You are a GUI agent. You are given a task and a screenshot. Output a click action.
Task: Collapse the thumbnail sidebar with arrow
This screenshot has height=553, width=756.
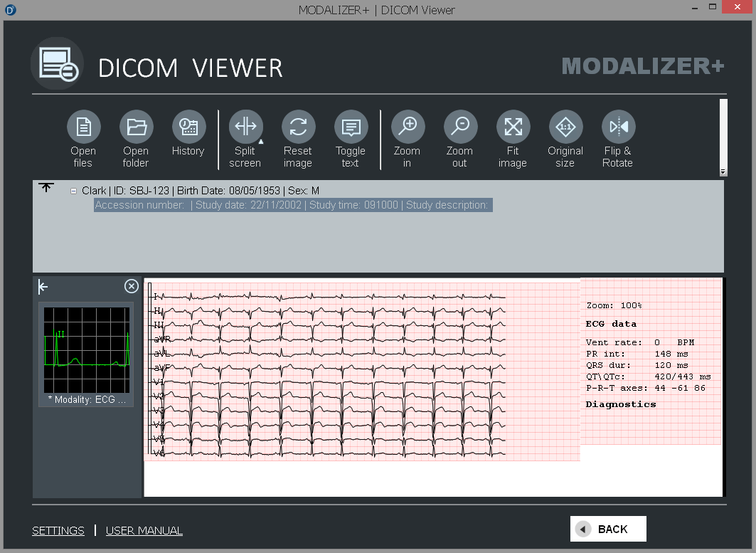coord(43,287)
